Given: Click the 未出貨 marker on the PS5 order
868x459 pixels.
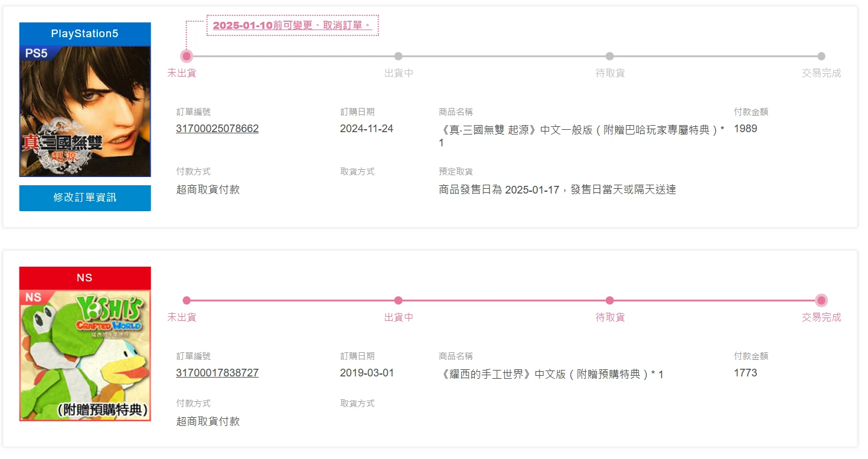Looking at the screenshot, I should click(187, 56).
